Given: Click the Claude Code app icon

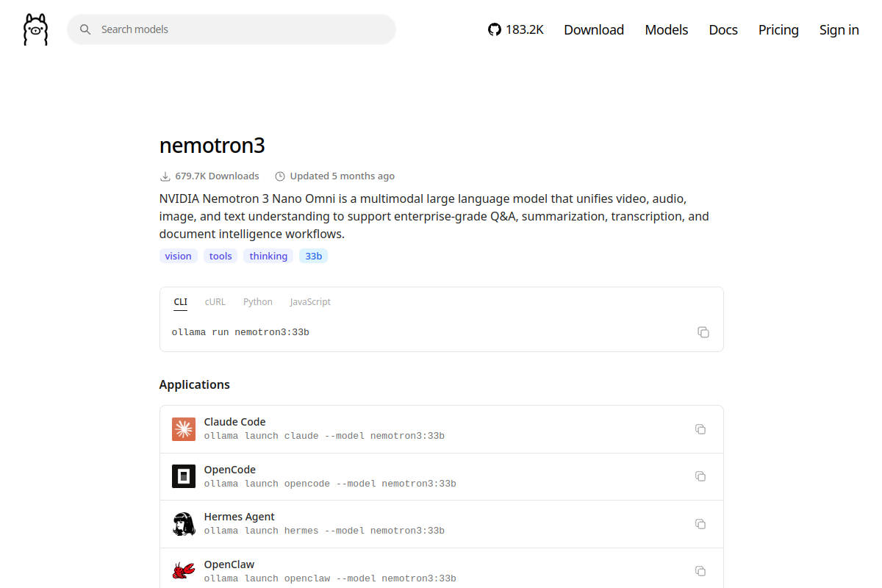Looking at the screenshot, I should (x=184, y=429).
